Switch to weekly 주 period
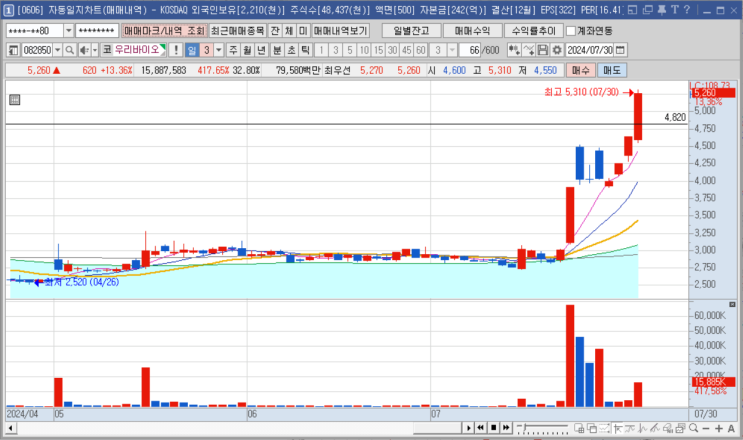The height and width of the screenshot is (440, 743). [233, 50]
